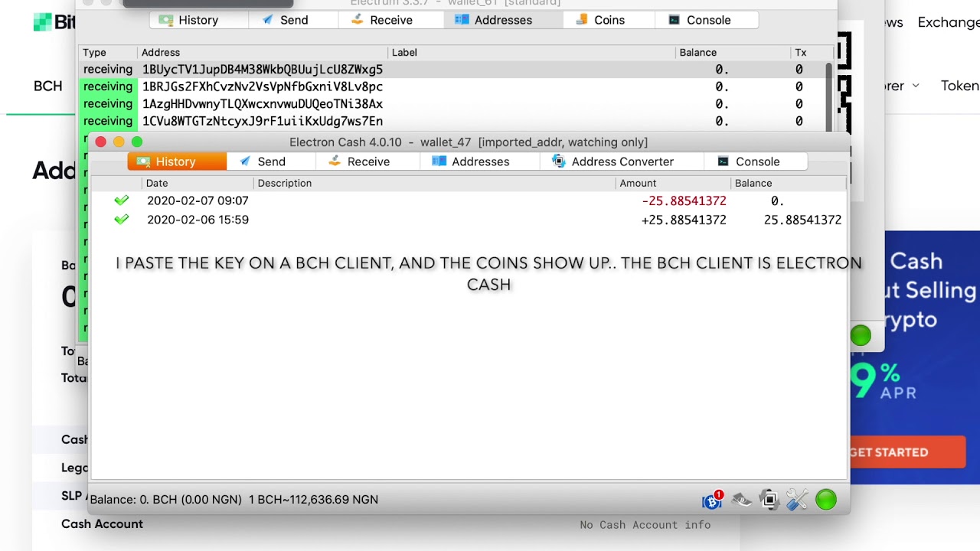Click the Exchange link in browser header

(948, 22)
